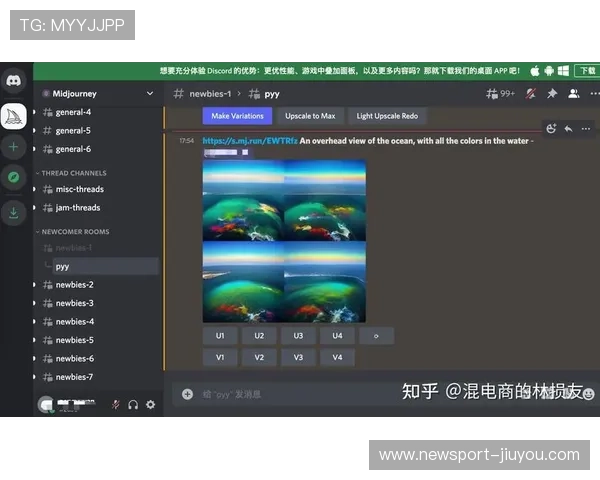600x480 pixels.
Task: Open message more actions ellipsis
Action: click(586, 129)
